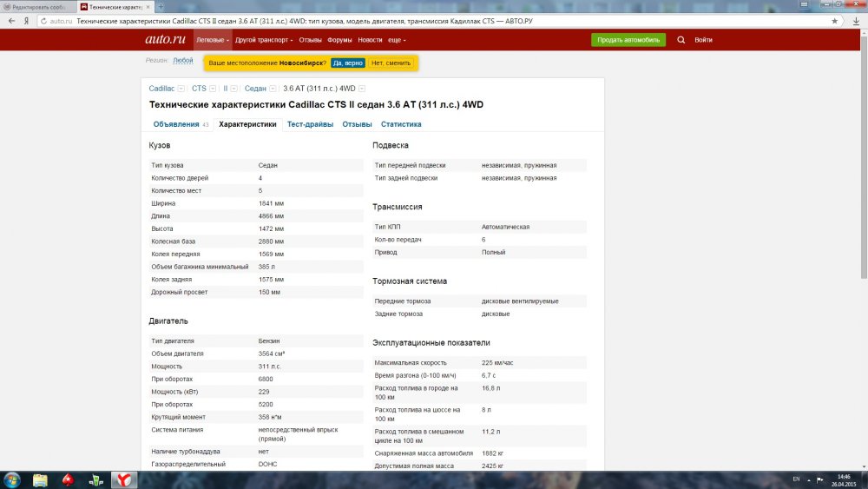
Task: Switch to the Тест-драйвы tab
Action: click(x=310, y=124)
